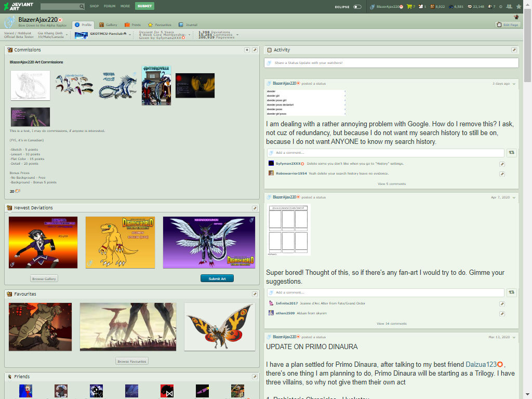Switch to the Favourites tab
Screen dimensions: 532x399
point(159,25)
